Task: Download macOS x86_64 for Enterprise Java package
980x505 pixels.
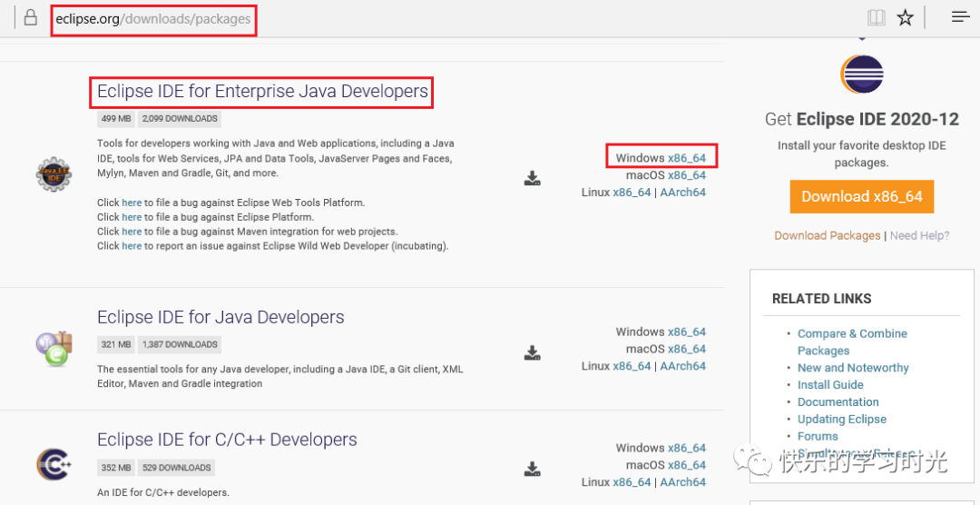Action: click(x=686, y=175)
